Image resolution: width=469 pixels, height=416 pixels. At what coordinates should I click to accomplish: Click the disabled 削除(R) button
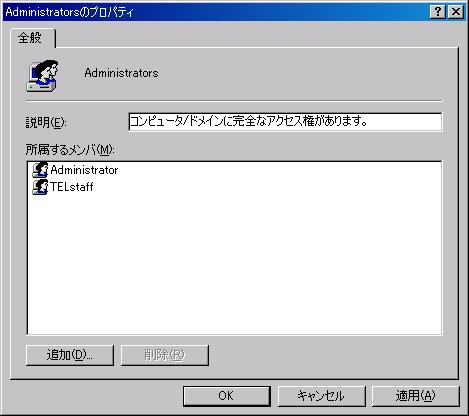click(x=165, y=355)
